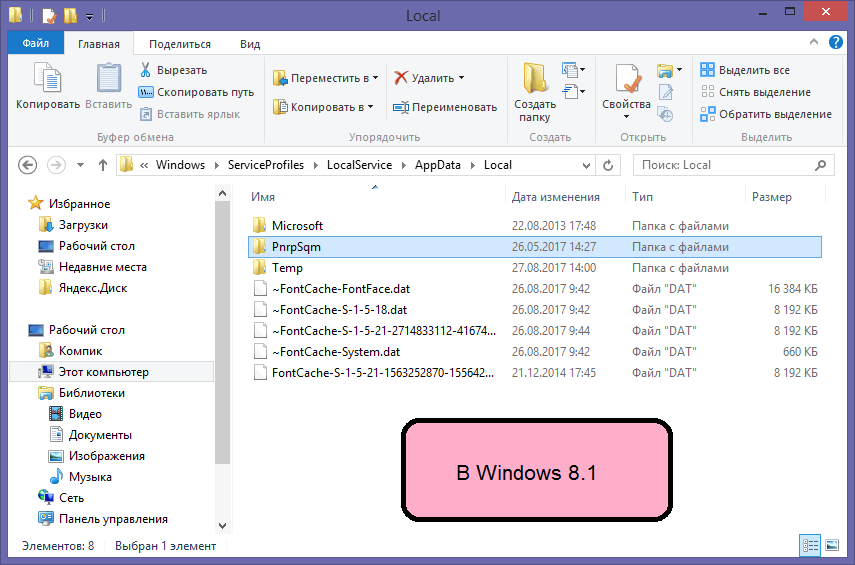
Task: Create a new folder (Создать папку)
Action: click(x=535, y=92)
